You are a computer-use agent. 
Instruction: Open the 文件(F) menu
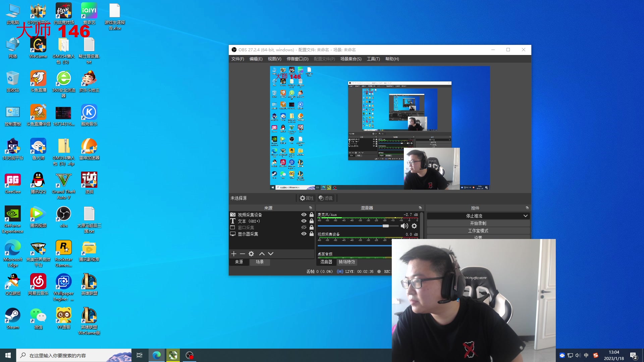tap(237, 59)
